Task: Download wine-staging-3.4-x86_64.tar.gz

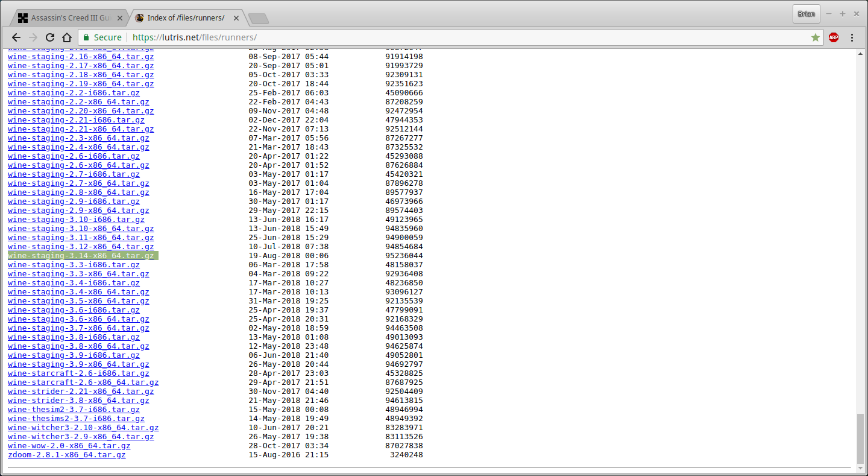Action: (x=78, y=292)
